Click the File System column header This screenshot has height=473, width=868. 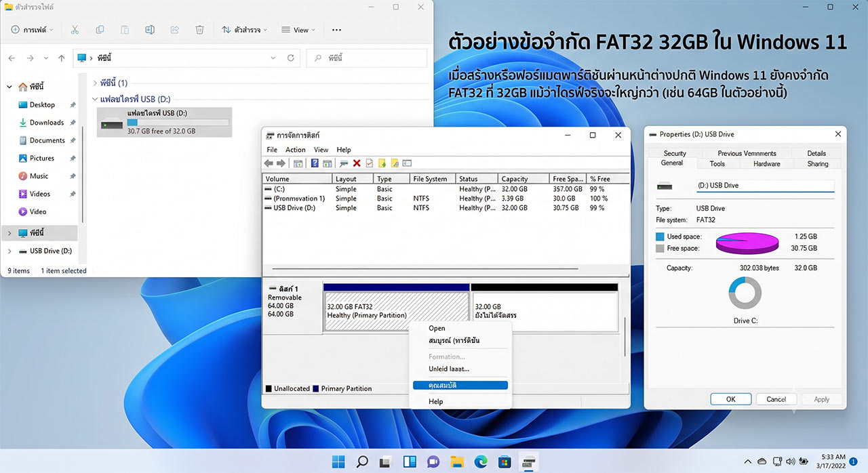click(x=432, y=179)
